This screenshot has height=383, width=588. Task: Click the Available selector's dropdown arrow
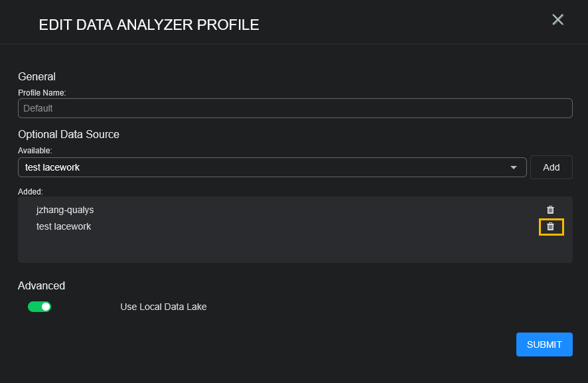513,167
